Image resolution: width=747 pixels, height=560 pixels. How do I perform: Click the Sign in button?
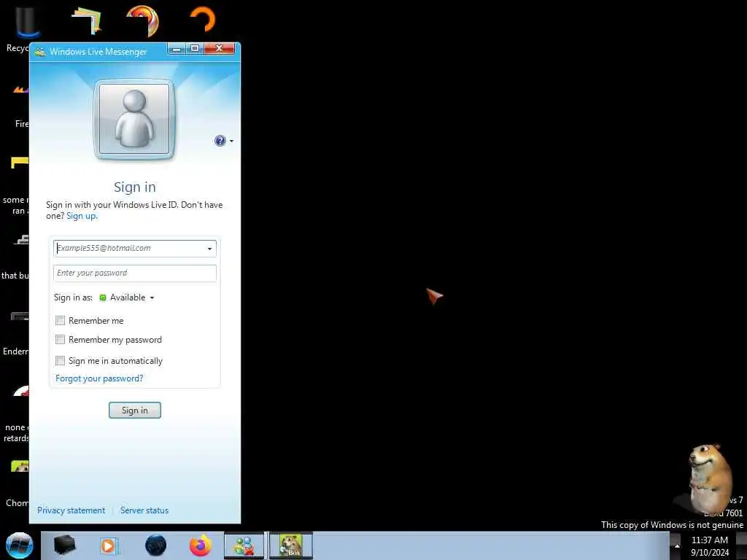[x=135, y=411]
